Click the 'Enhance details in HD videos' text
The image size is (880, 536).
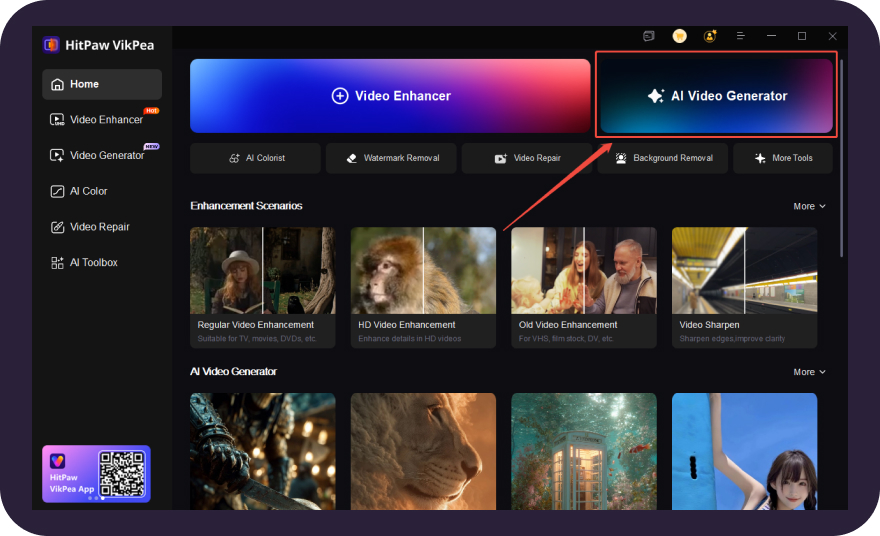click(x=410, y=339)
